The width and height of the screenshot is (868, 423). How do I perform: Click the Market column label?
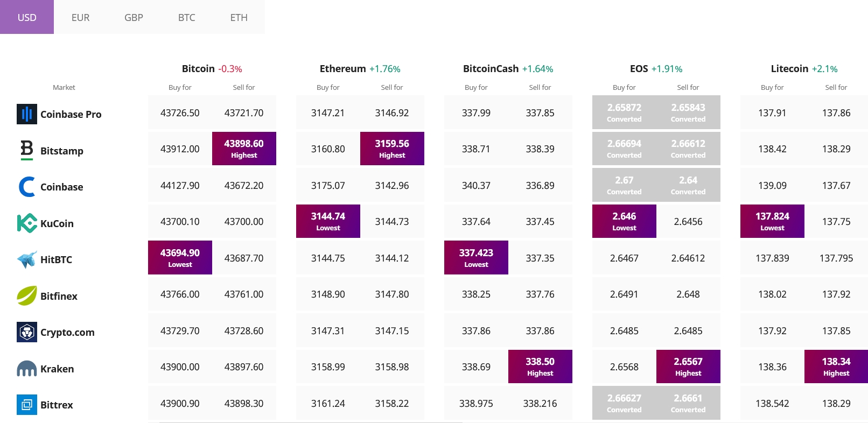(x=64, y=87)
